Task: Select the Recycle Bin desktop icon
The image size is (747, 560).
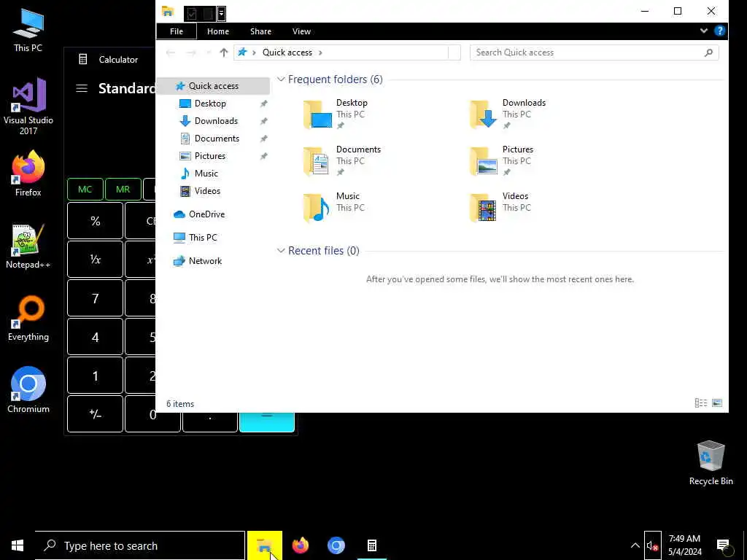Action: click(x=711, y=462)
